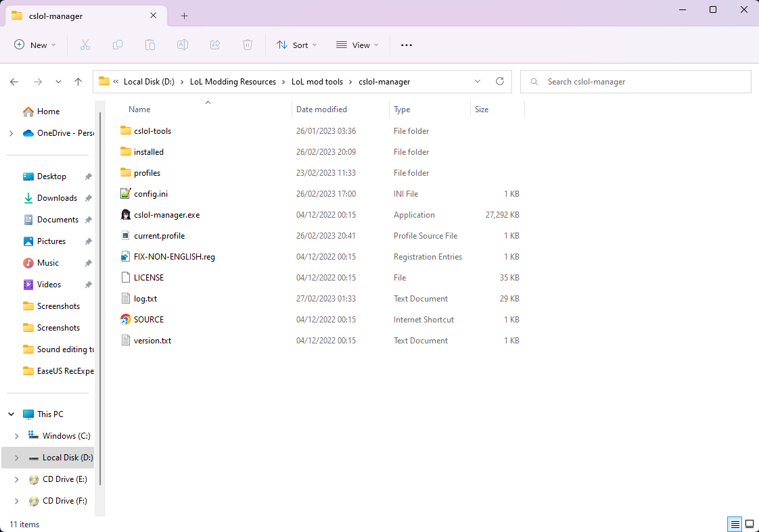Viewport: 759px width, 532px height.
Task: Collapse the This PC tree node
Action: click(11, 414)
